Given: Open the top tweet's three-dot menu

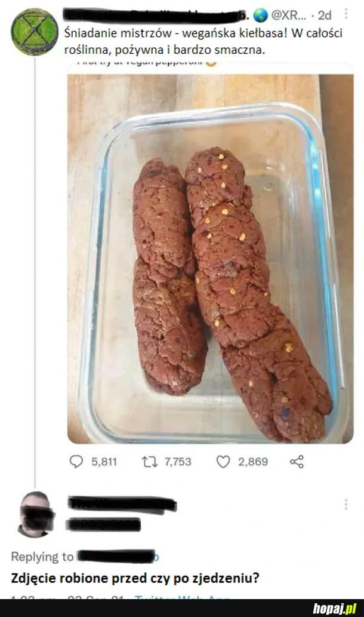Looking at the screenshot, I should pos(346,14).
